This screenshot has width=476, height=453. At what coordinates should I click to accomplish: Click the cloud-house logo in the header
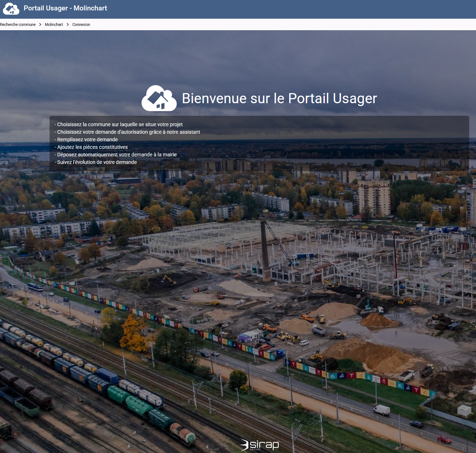click(11, 9)
